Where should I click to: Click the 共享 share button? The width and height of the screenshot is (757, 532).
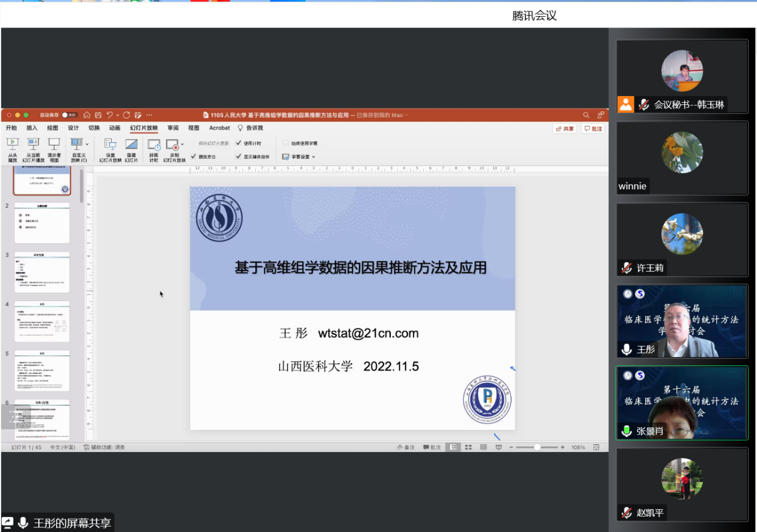tap(565, 128)
